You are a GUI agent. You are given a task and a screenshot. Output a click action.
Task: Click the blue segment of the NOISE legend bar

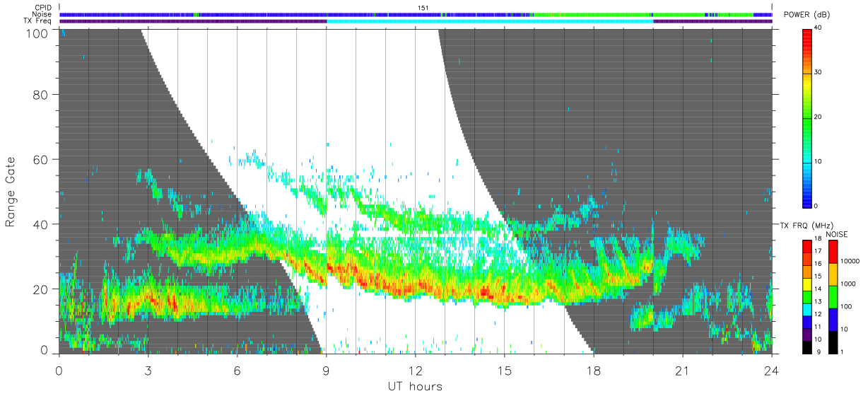pyautogui.click(x=832, y=319)
